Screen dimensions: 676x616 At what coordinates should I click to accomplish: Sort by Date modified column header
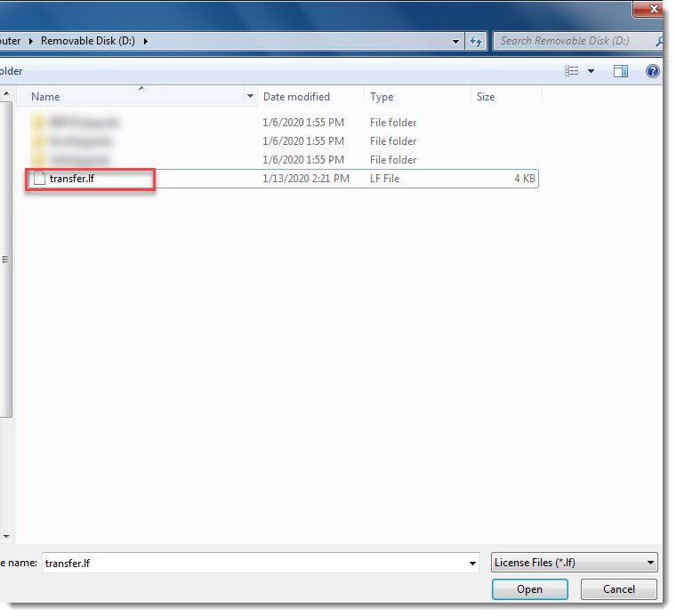(x=296, y=97)
